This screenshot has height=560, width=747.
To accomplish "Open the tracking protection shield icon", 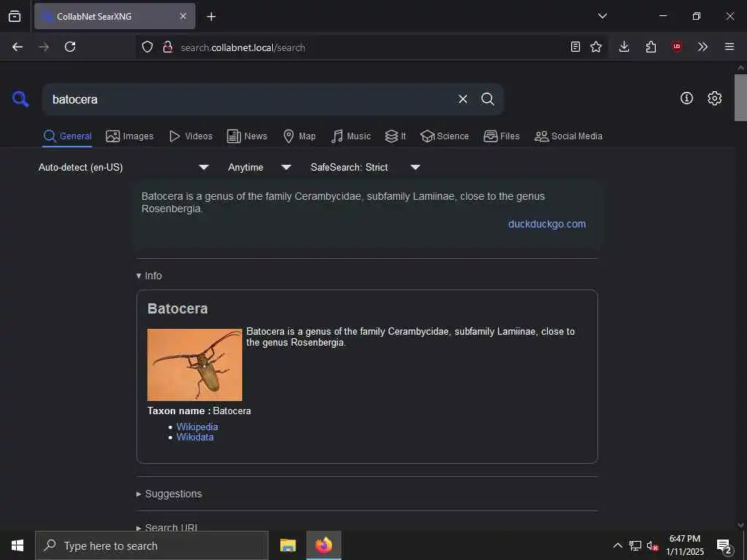I will click(147, 47).
